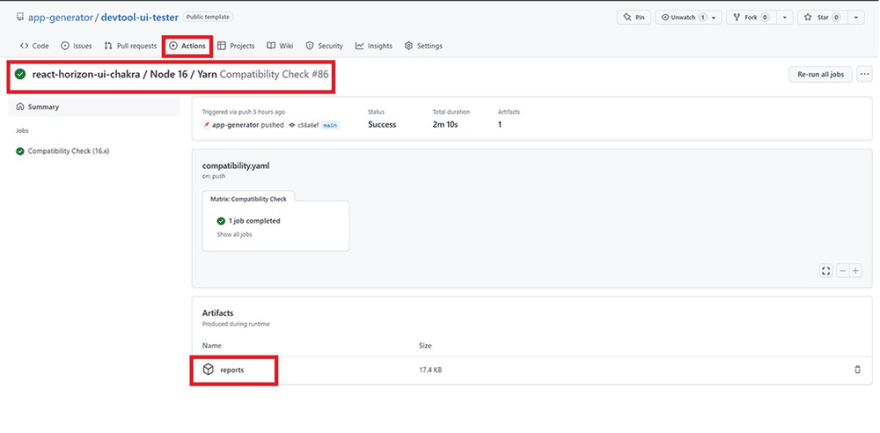Image resolution: width=880 pixels, height=433 pixels.
Task: Open the Star lists dropdown
Action: pyautogui.click(x=856, y=17)
